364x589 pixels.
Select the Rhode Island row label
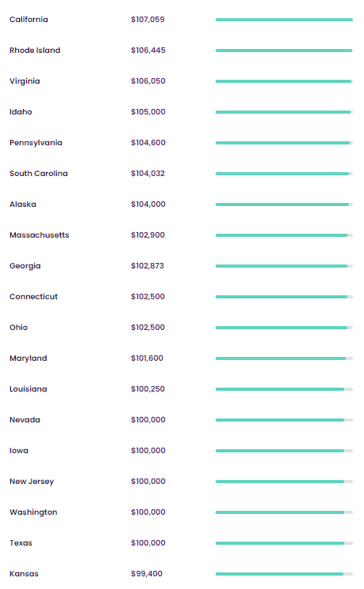pyautogui.click(x=35, y=51)
